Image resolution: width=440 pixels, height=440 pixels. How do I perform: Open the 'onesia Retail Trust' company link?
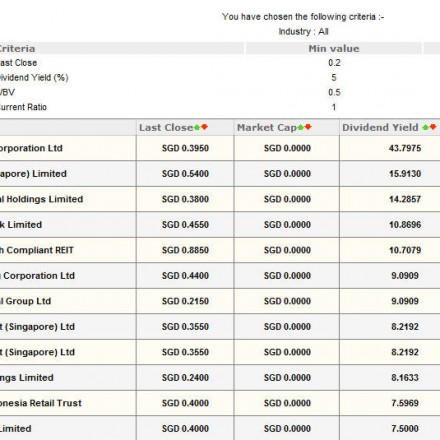[41, 403]
